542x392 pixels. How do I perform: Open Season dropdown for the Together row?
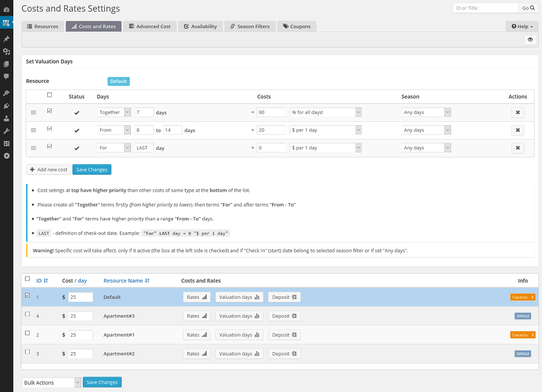[x=426, y=112]
